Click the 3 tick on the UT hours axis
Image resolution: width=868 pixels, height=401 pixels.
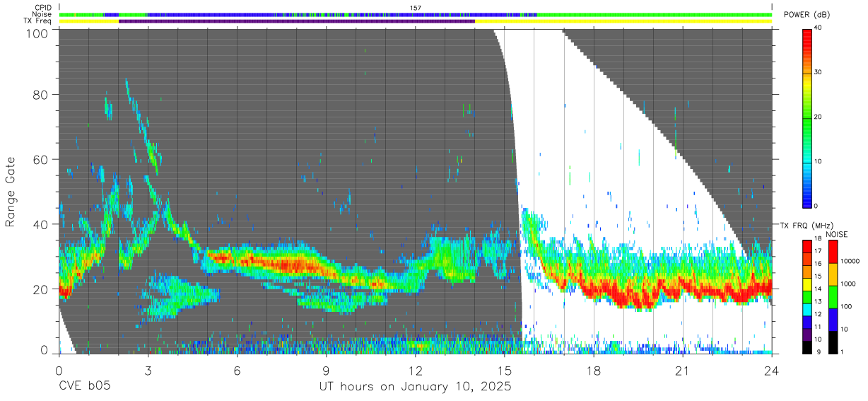tap(148, 371)
